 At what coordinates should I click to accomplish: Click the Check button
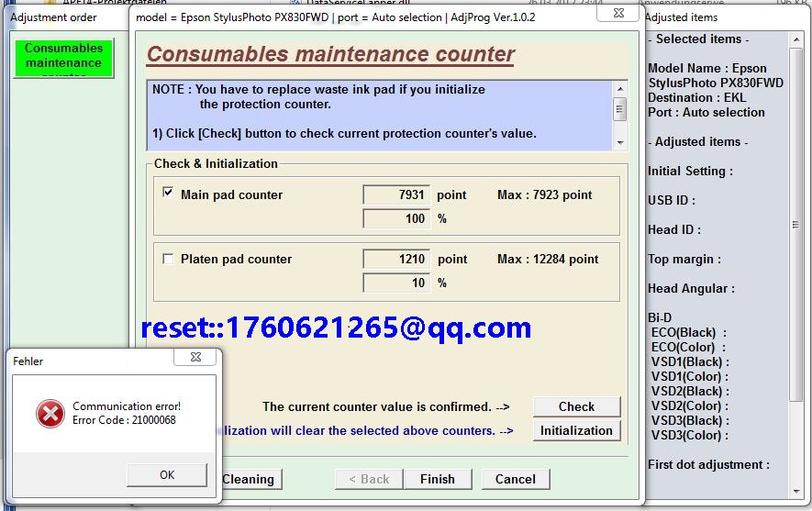[x=576, y=407]
